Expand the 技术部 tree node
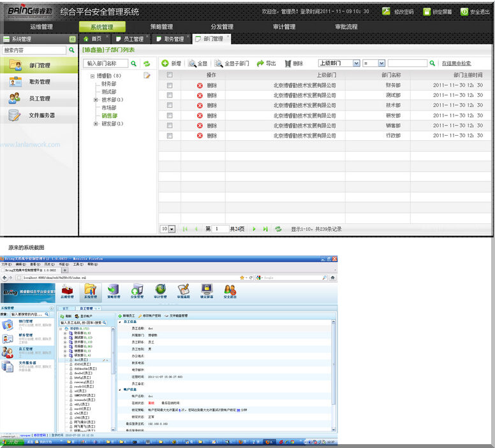 point(96,100)
